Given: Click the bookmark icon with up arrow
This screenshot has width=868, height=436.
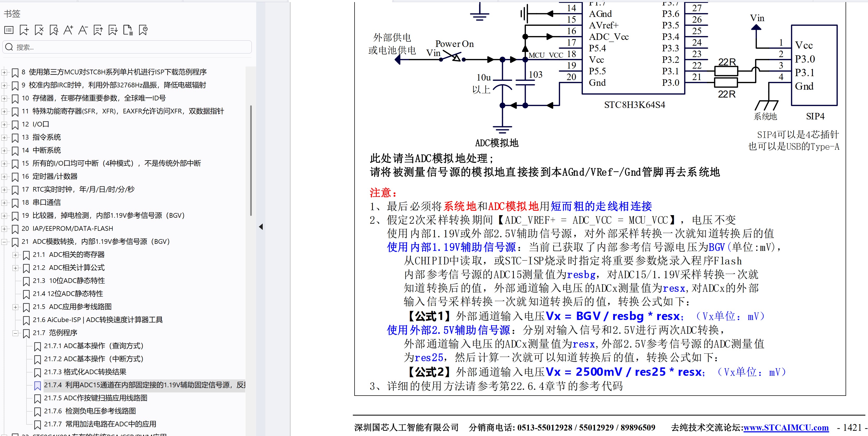Looking at the screenshot, I should 98,30.
